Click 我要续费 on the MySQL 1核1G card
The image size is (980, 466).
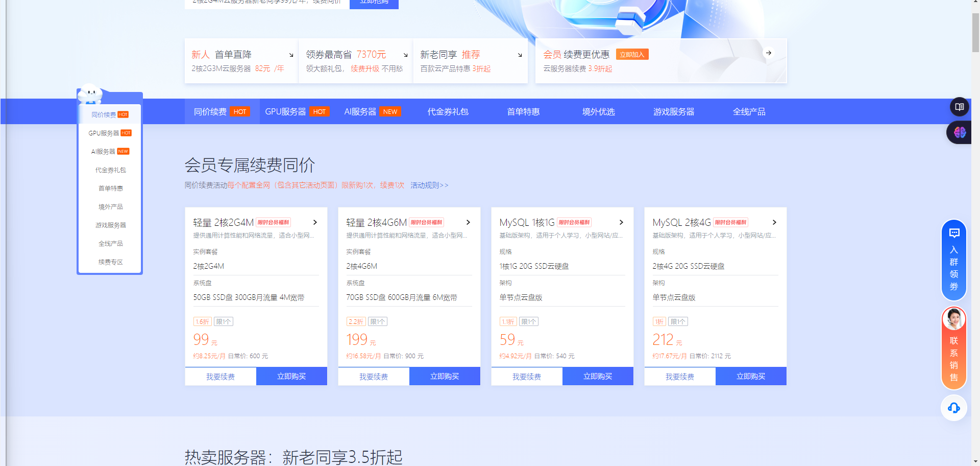coord(526,376)
